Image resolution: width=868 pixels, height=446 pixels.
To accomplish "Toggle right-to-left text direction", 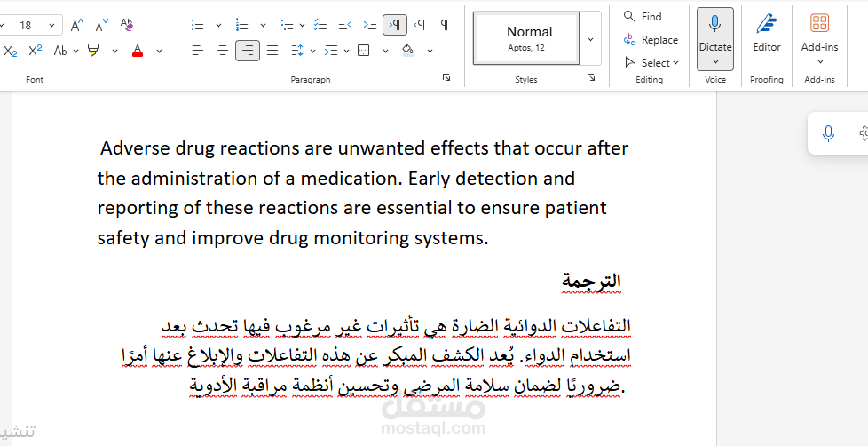I will pyautogui.click(x=420, y=24).
